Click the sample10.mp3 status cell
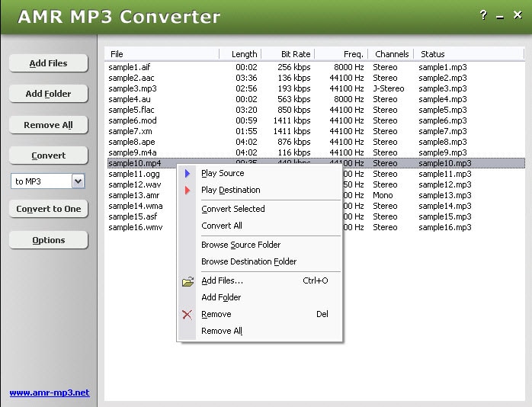Viewport: 532px width, 407px height. pyautogui.click(x=445, y=163)
